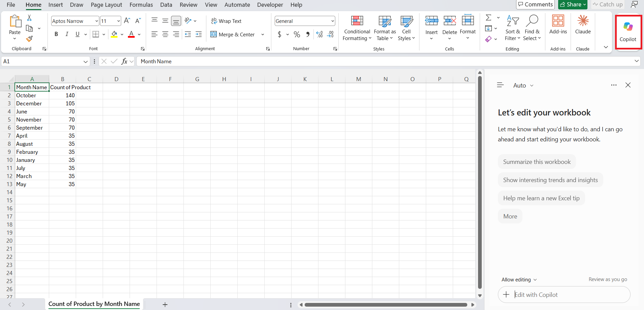Switch to the Insert ribbon tab
This screenshot has width=644, height=310.
click(56, 5)
